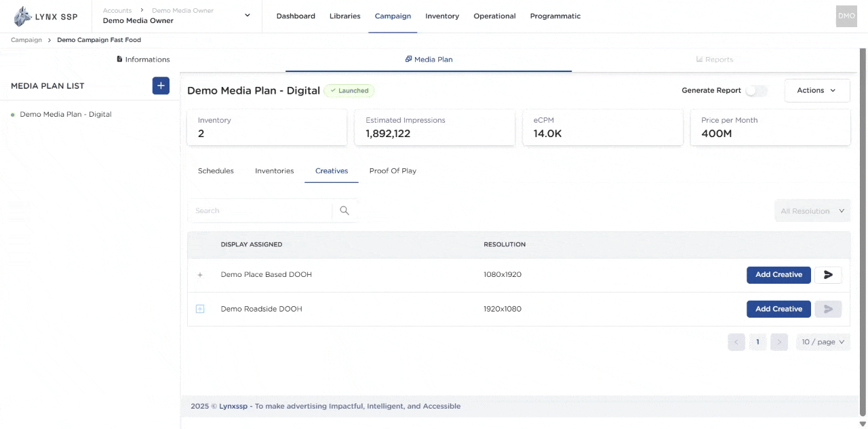868x429 pixels.
Task: Send creatives for Demo Place Based DOOH
Action: pyautogui.click(x=828, y=275)
